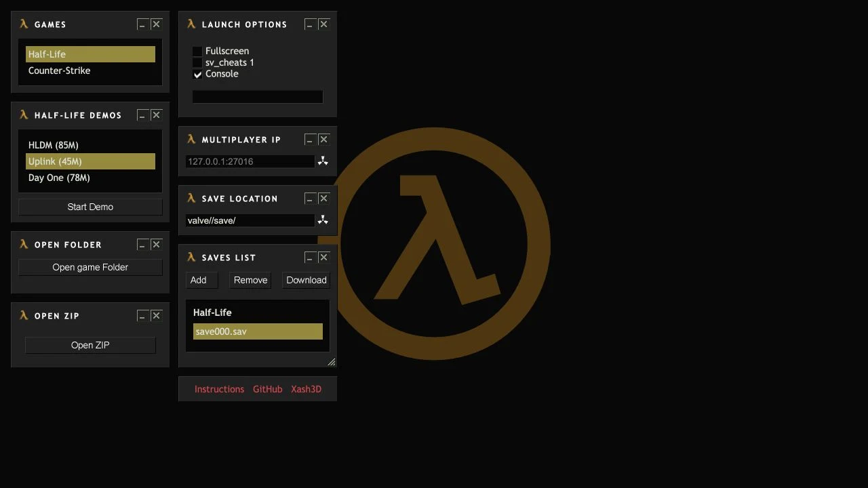Viewport: 868px width, 488px height.
Task: Select save000.sav in the saves list
Action: pos(258,331)
